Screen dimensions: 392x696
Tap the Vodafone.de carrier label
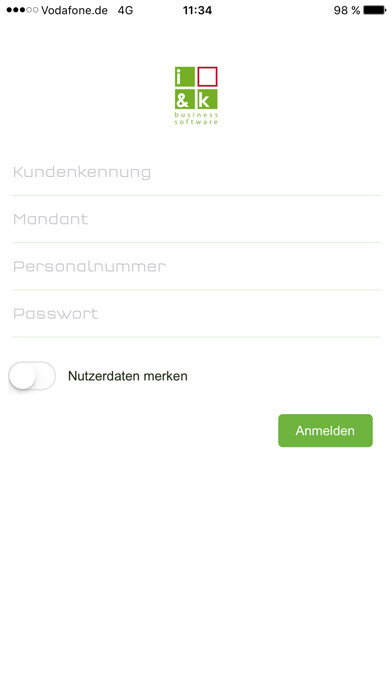click(74, 10)
